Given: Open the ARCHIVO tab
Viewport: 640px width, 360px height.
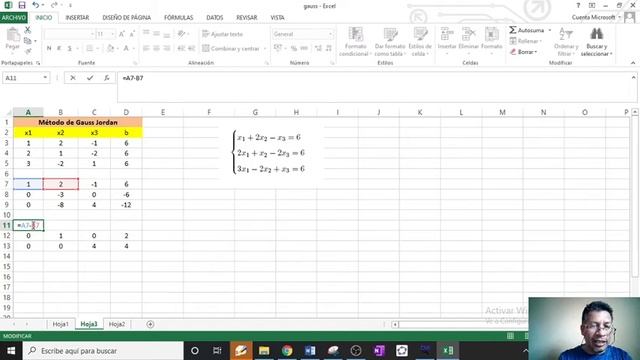Looking at the screenshot, I should click(x=13, y=18).
